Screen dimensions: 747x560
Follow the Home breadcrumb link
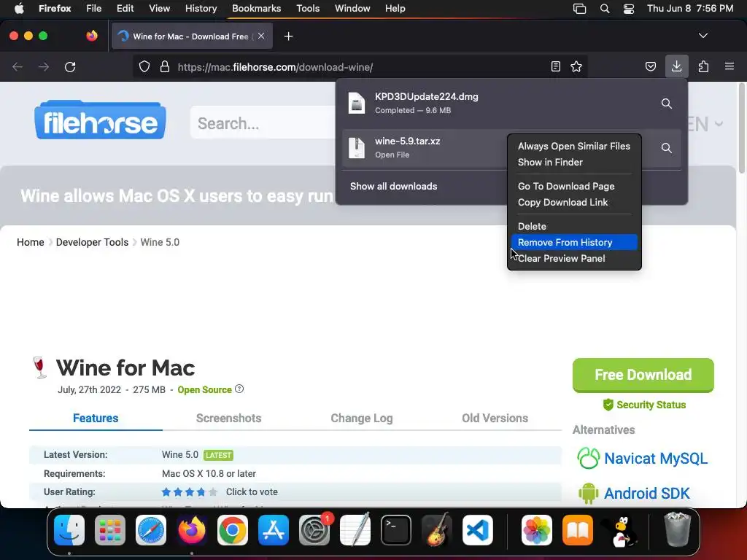click(x=31, y=242)
